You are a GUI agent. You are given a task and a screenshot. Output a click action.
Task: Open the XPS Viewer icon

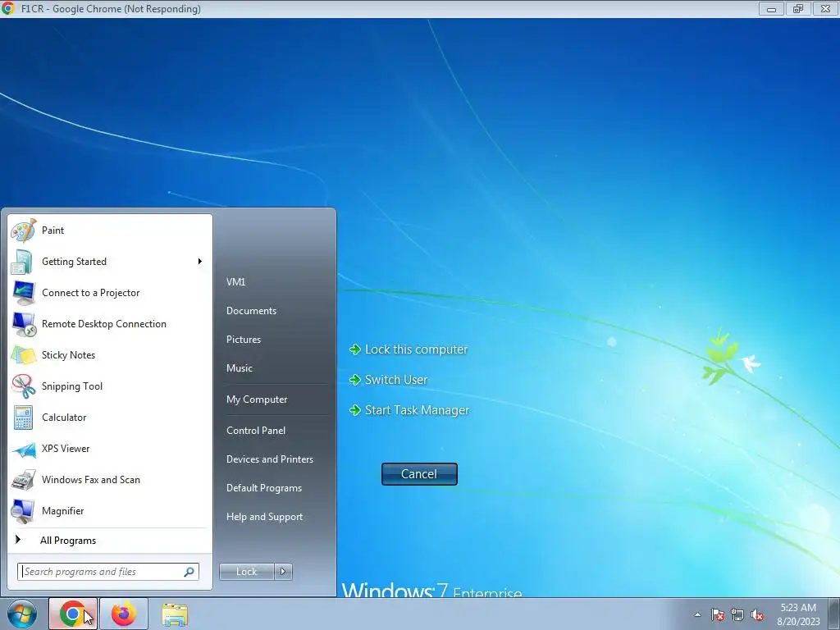coord(24,449)
